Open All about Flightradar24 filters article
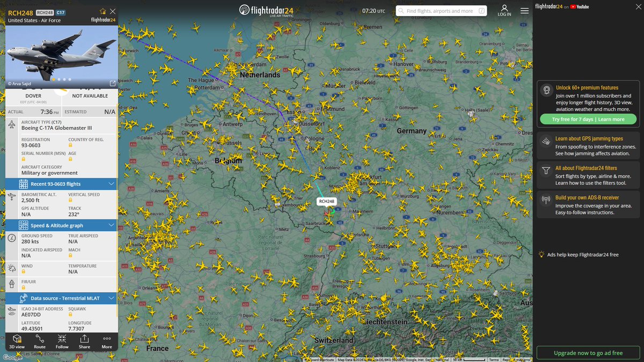This screenshot has height=362, width=644. 589,175
